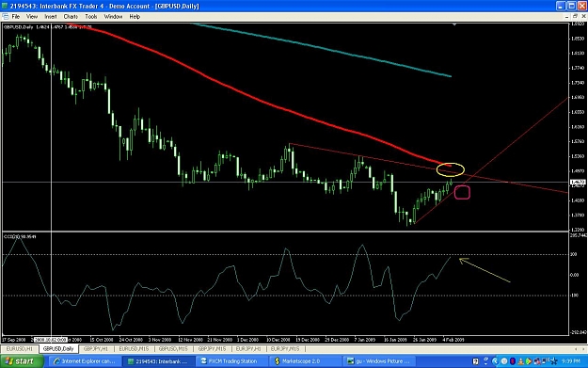Select the GBPUSD,Daily chart tab

pyautogui.click(x=58, y=349)
